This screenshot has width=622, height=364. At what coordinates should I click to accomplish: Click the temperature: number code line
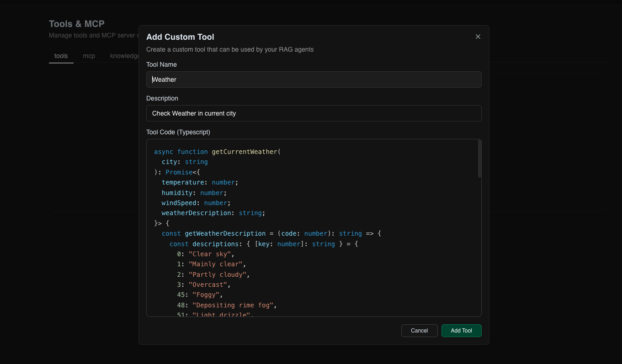click(x=199, y=182)
